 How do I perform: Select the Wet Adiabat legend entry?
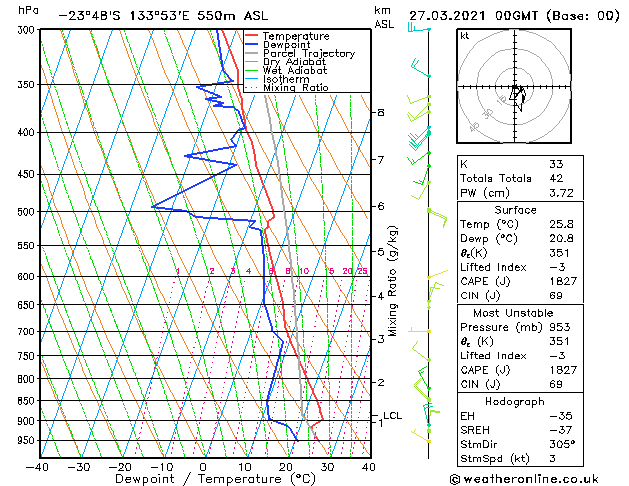click(x=295, y=71)
